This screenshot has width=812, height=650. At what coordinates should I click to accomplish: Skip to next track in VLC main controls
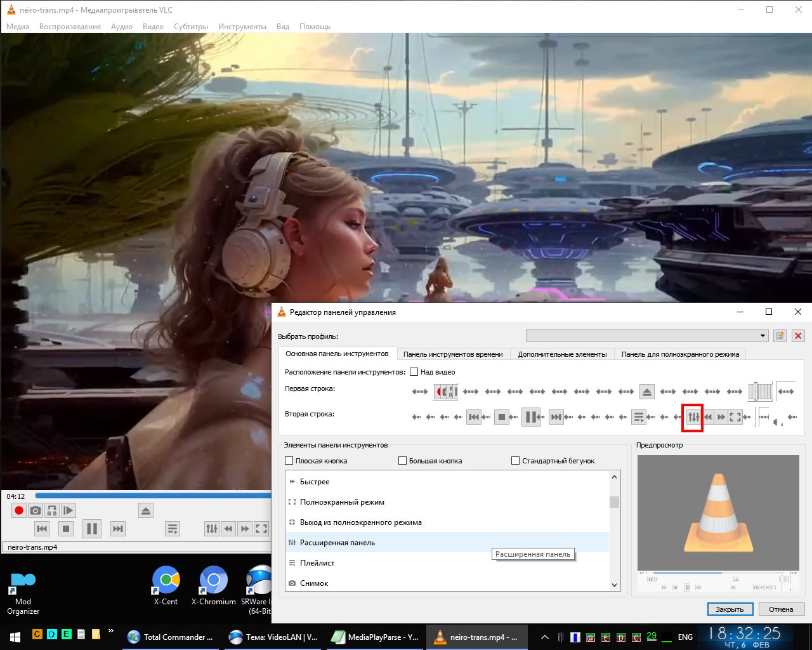pos(118,529)
